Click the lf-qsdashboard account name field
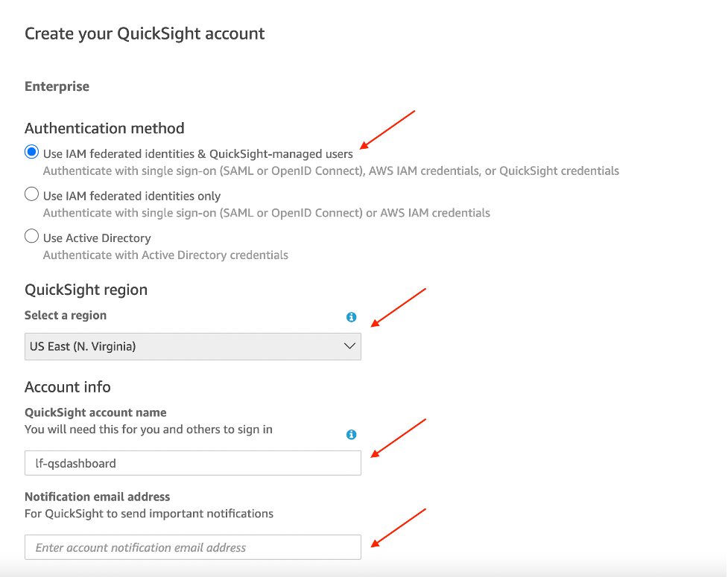Viewport: 728px width, 577px height. pyautogui.click(x=192, y=462)
